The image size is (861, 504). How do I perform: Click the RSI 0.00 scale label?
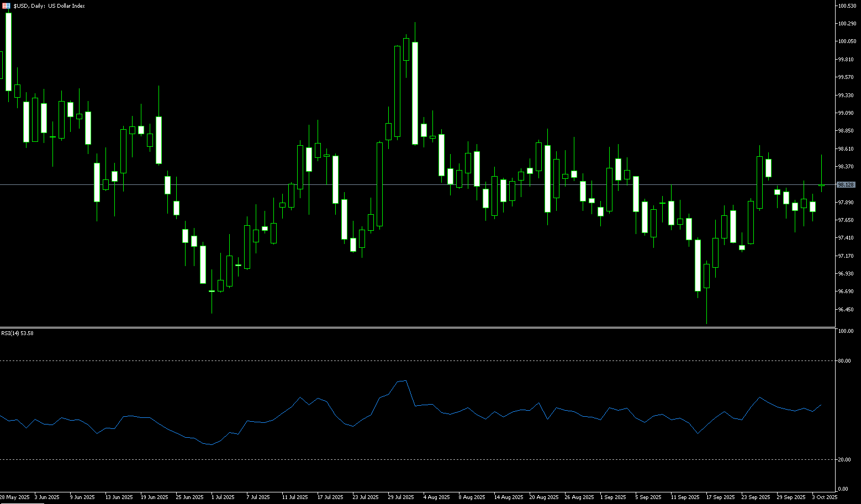pos(843,489)
